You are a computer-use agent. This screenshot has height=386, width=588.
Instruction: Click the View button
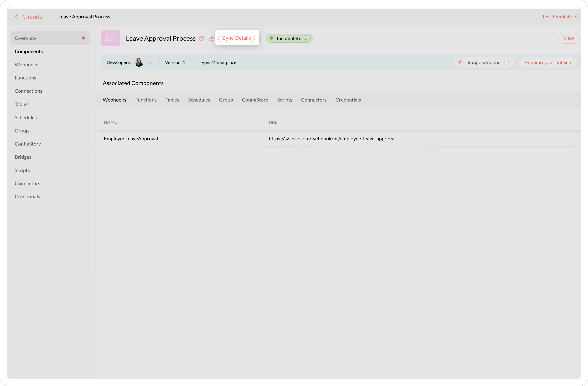568,38
